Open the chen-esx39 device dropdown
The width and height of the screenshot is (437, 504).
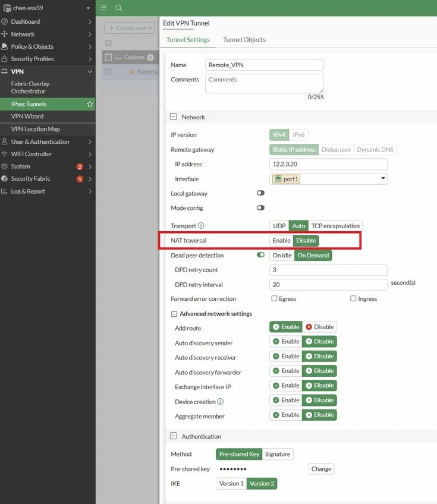point(88,8)
